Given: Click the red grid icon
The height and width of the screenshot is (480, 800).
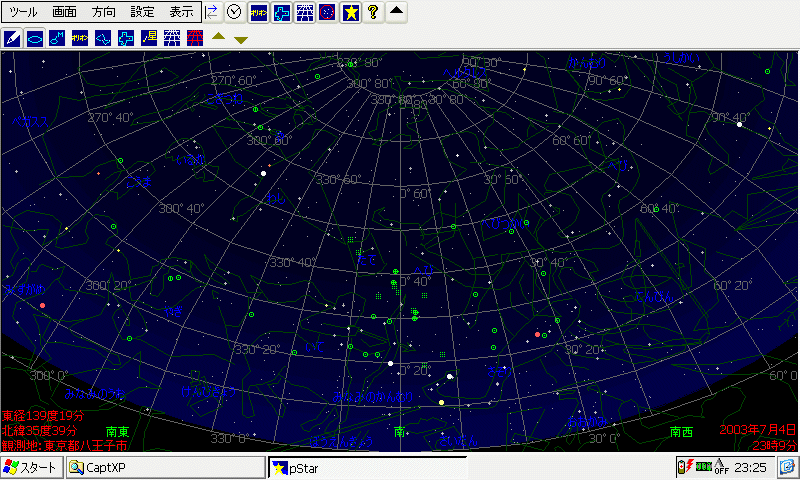Looking at the screenshot, I should coord(195,38).
